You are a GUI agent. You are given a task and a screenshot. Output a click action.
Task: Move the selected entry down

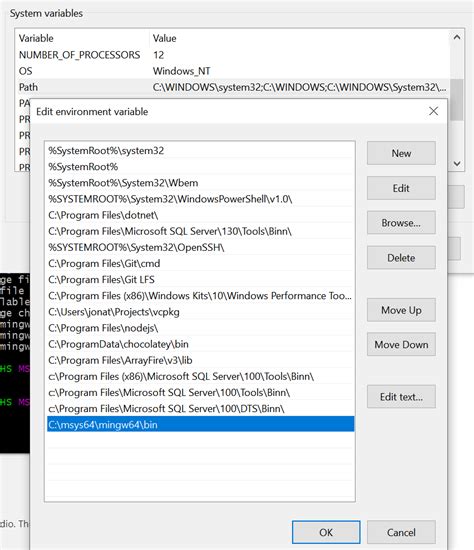401,344
